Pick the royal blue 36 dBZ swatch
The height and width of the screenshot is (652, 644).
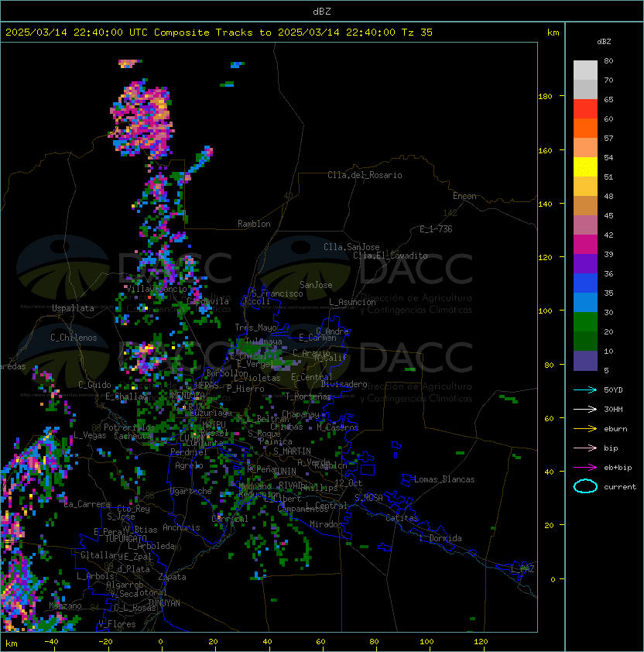tap(585, 283)
